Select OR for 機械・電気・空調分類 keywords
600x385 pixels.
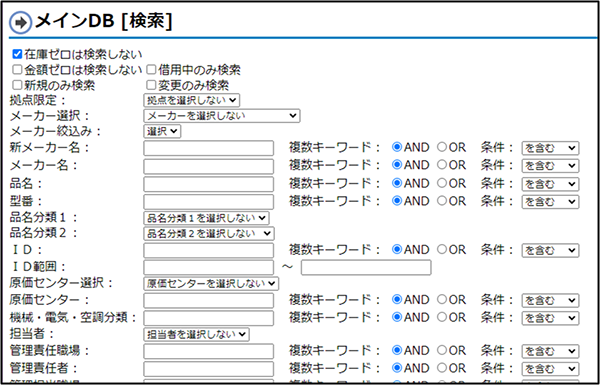(x=442, y=317)
